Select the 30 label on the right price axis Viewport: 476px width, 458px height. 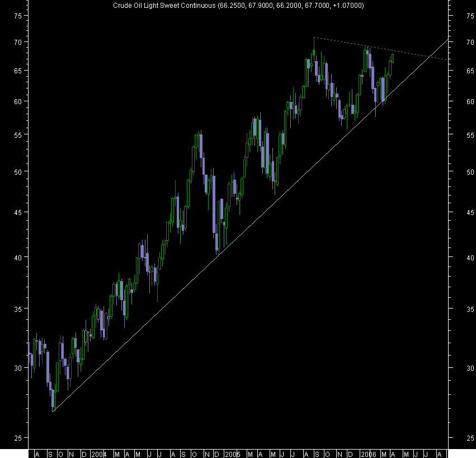click(470, 368)
